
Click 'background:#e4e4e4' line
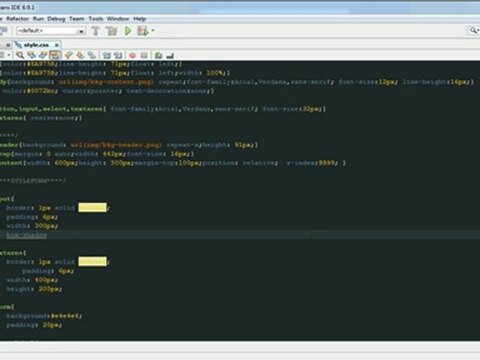[x=44, y=316]
